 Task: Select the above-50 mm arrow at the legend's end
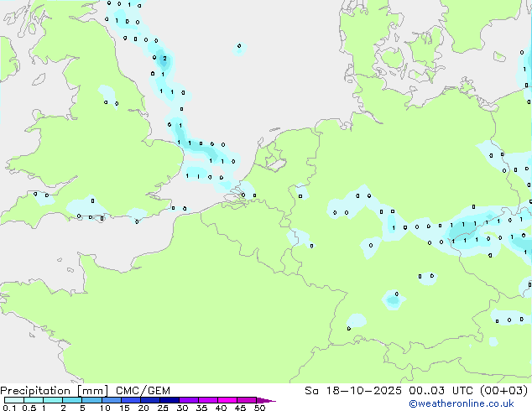pyautogui.click(x=266, y=400)
